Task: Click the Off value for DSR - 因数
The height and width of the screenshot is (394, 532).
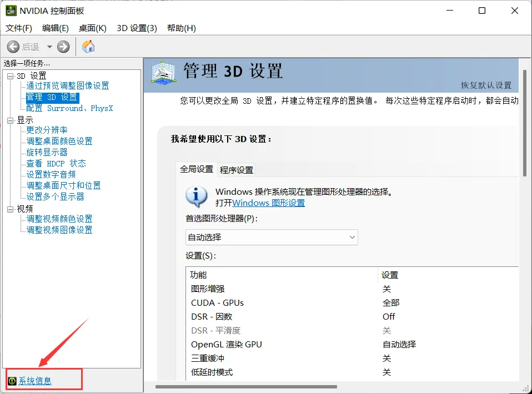Action: (x=389, y=317)
